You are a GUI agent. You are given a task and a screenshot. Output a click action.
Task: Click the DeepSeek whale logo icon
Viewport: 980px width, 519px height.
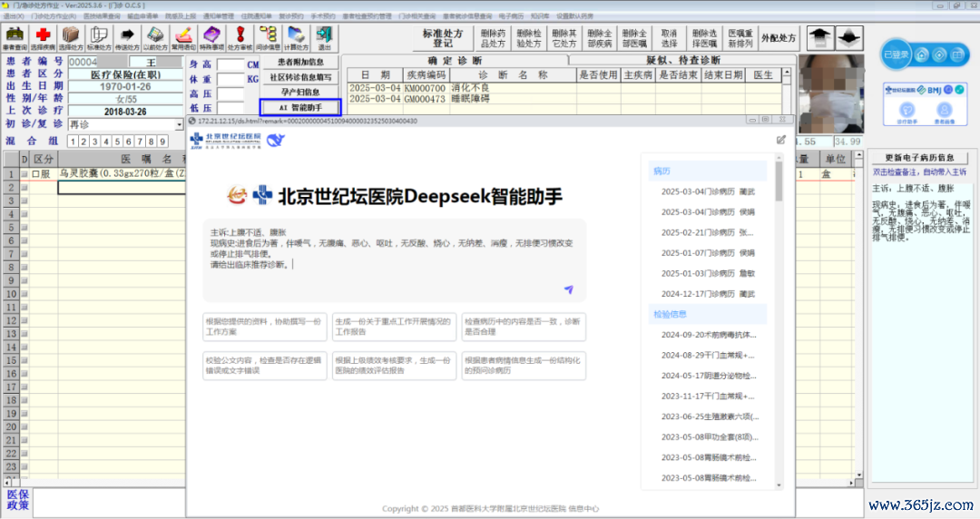(x=276, y=141)
